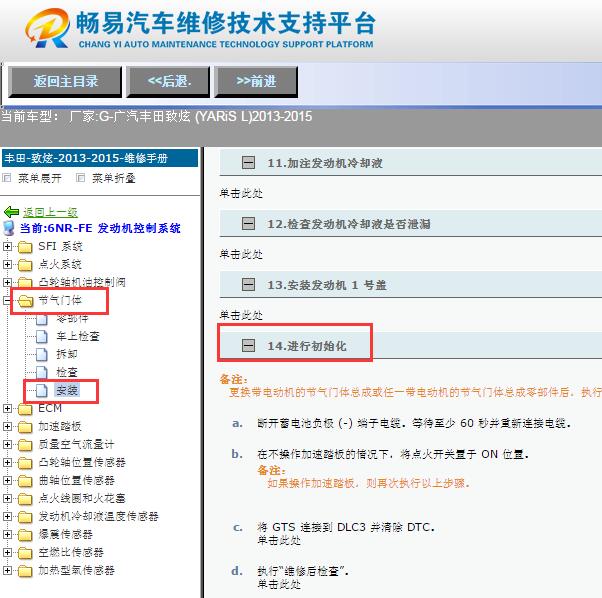Select the 丰田-致炫-2013-2015-维修手册 title bar
602x598 pixels.
coord(100,158)
